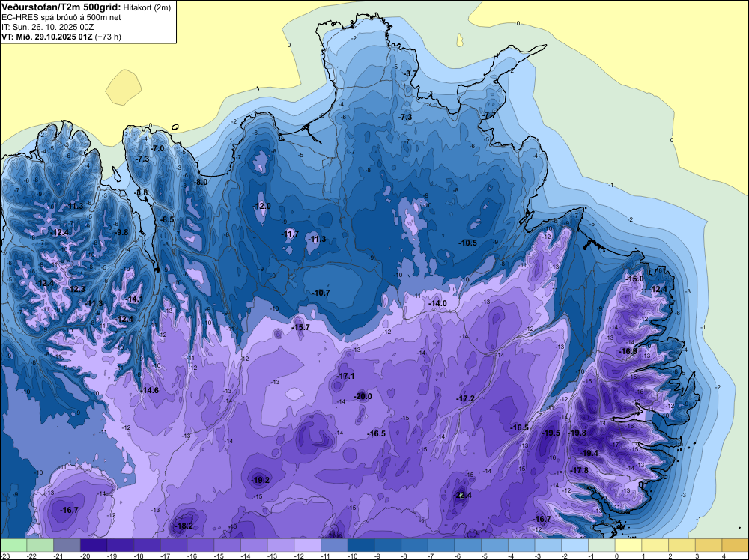Click the -14.1 temperature label
Screen dimensions: 749x560
tap(134, 299)
